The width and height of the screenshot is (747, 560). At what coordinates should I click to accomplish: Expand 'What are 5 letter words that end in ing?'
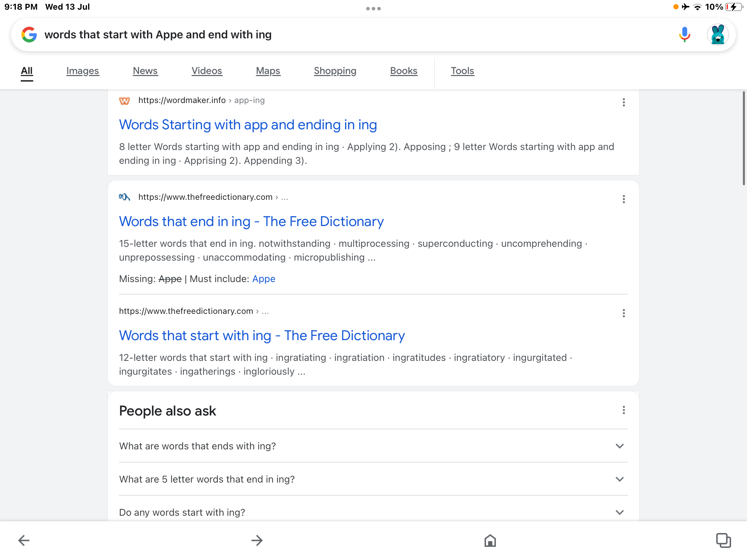(x=619, y=479)
